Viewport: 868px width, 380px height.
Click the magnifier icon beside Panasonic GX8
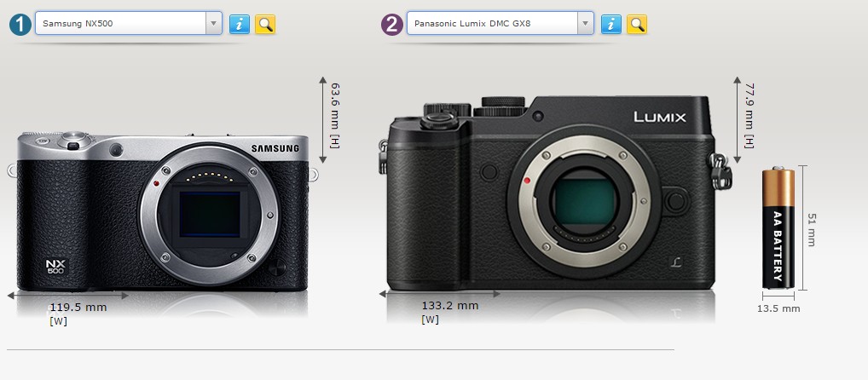pyautogui.click(x=636, y=24)
